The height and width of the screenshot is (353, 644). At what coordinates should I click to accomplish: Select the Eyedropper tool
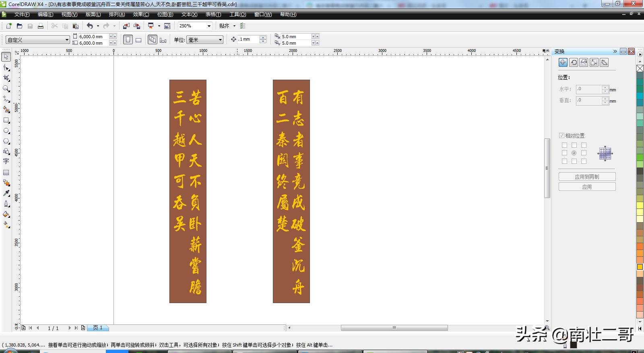[6, 193]
